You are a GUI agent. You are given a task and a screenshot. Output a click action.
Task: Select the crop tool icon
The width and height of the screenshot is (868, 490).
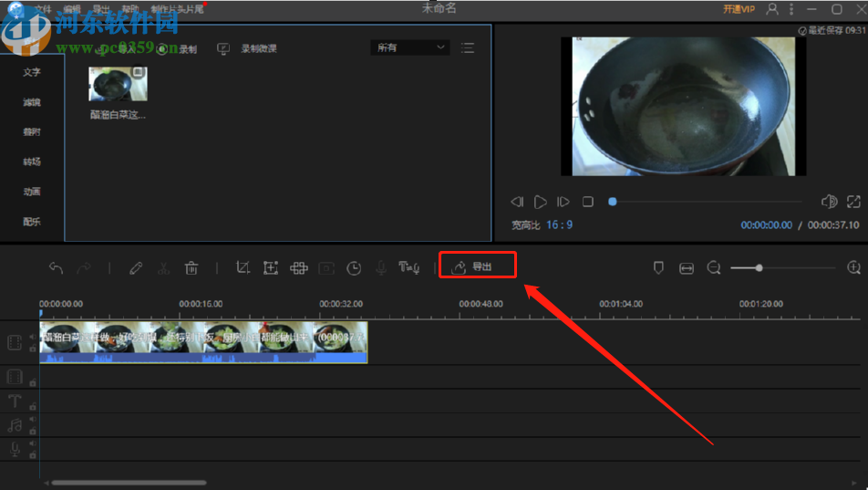pos(243,267)
